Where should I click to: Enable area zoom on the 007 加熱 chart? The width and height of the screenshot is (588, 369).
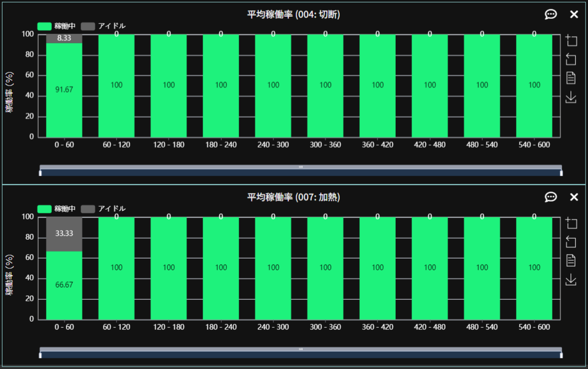coord(571,223)
